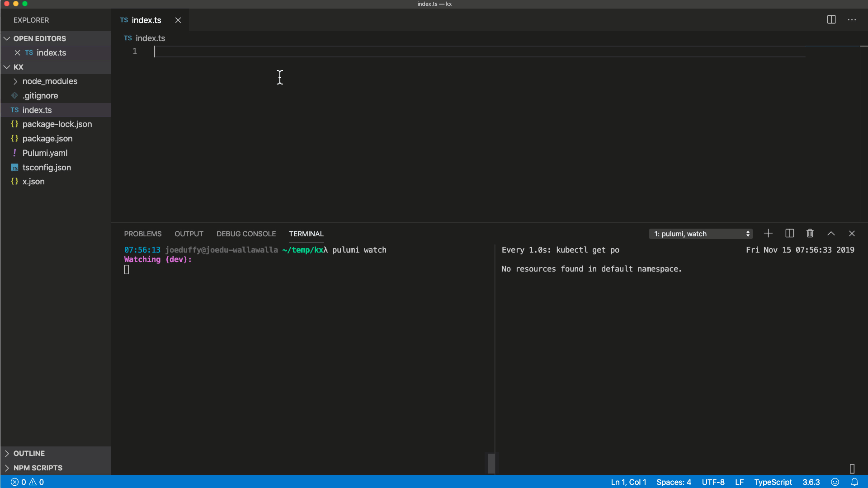Expand the node_modules folder
This screenshot has height=488, width=868.
(x=50, y=81)
